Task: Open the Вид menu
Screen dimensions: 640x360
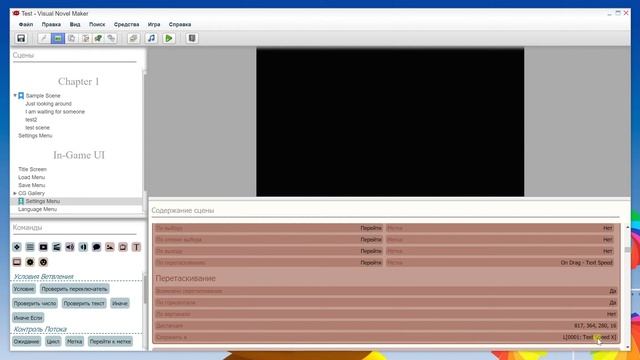Action: pyautogui.click(x=75, y=24)
